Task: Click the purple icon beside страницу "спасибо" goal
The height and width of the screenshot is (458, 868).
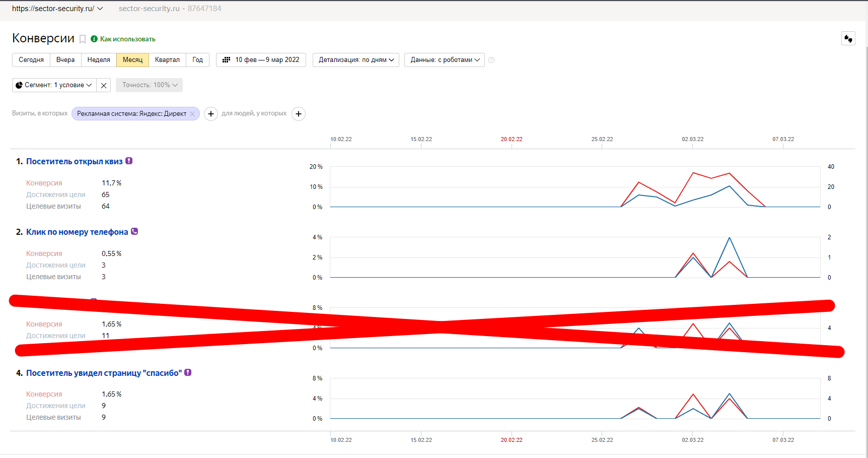Action: pyautogui.click(x=188, y=372)
